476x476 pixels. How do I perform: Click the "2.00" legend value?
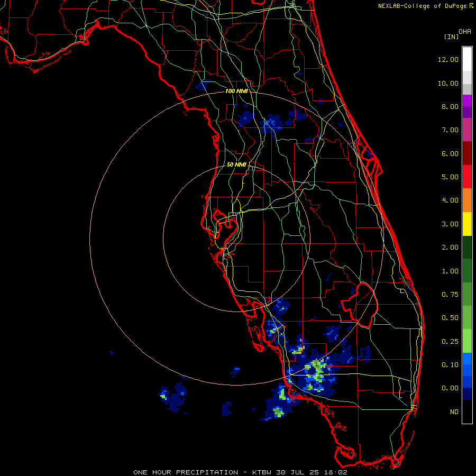[450, 248]
